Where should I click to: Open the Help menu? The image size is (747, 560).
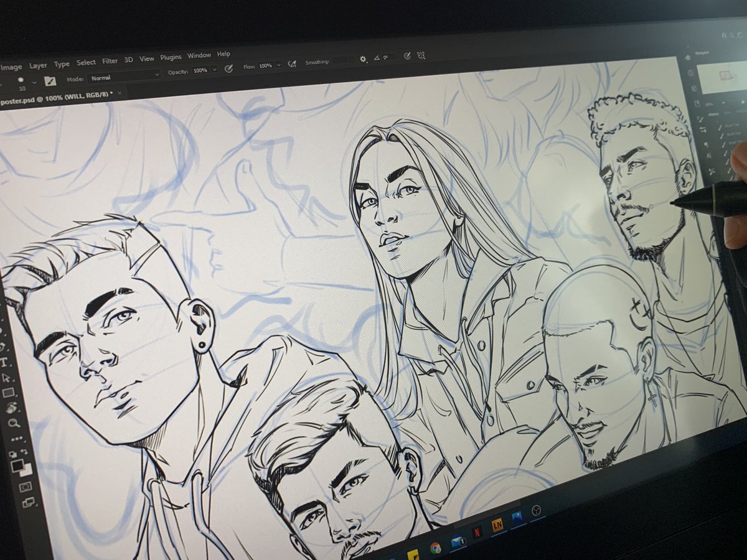223,54
